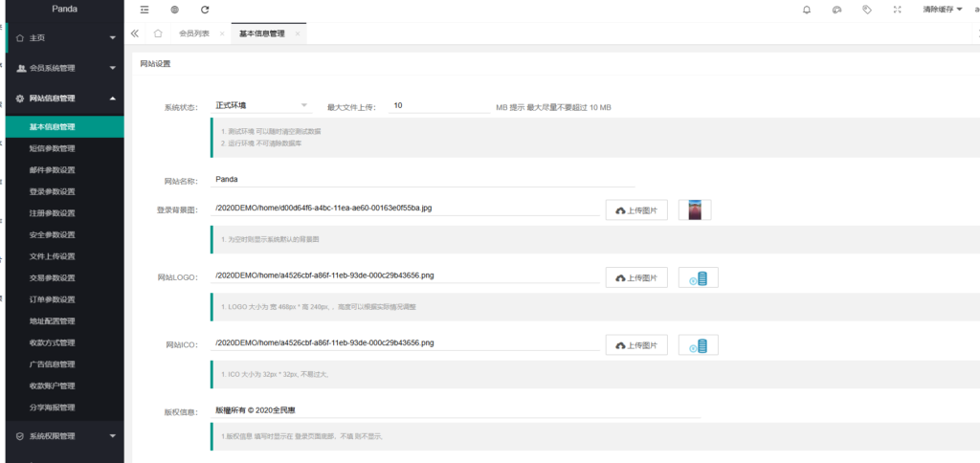This screenshot has width=980, height=463.
Task: Click the theme palette icon
Action: (x=836, y=10)
